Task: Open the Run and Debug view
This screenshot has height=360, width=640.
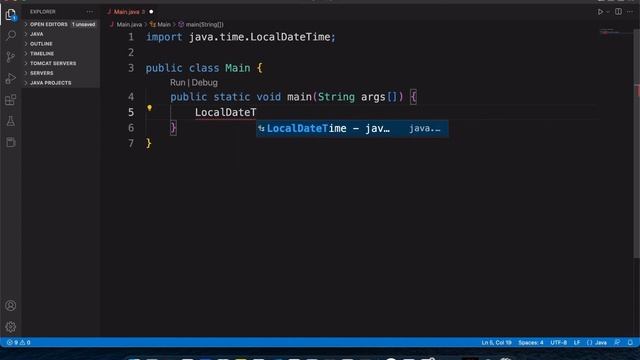Action: (11, 78)
